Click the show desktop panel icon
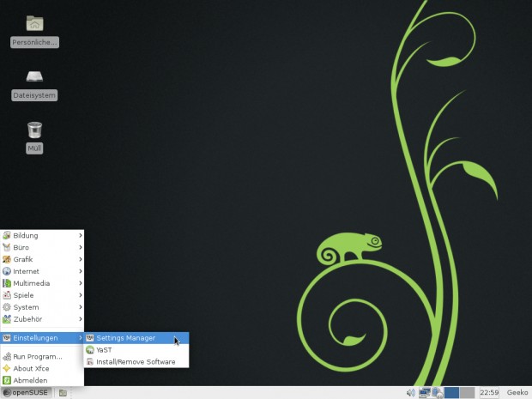The height and width of the screenshot is (399, 532). [x=63, y=392]
